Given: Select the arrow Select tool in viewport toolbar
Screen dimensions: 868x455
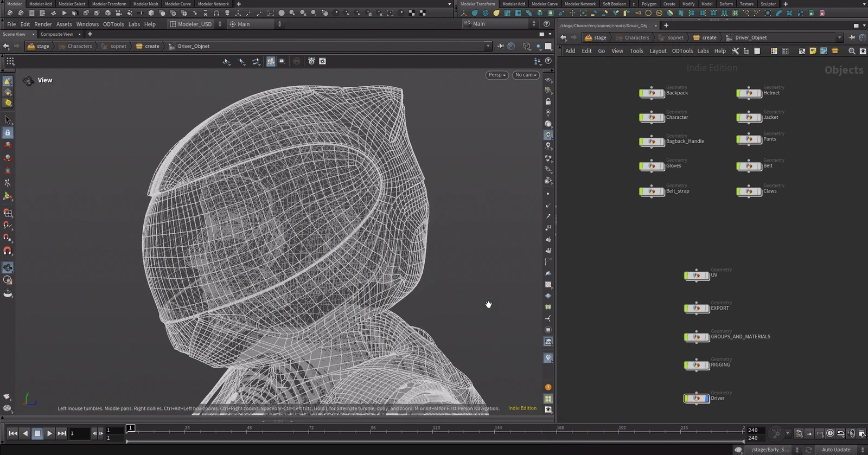Looking at the screenshot, I should tap(8, 119).
